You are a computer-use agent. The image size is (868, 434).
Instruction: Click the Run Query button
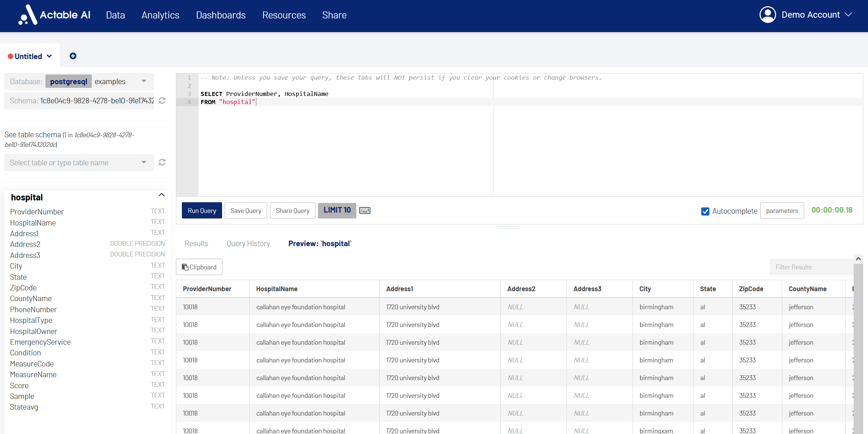pos(202,210)
